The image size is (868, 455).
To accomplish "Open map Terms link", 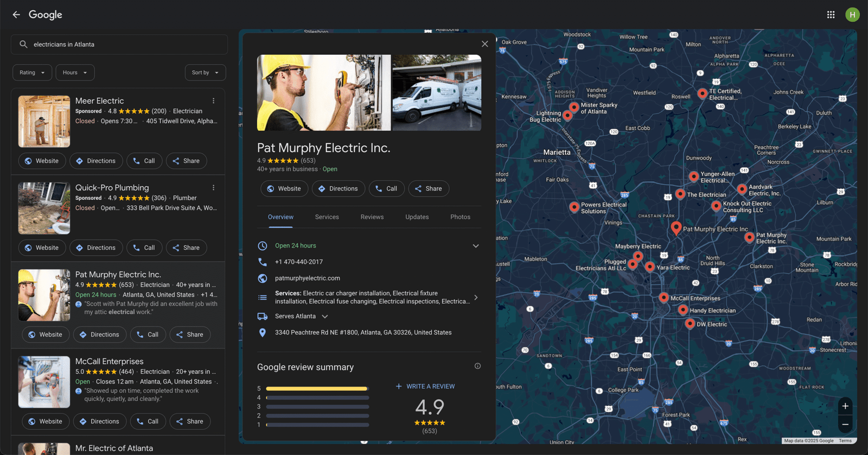I will [x=845, y=441].
